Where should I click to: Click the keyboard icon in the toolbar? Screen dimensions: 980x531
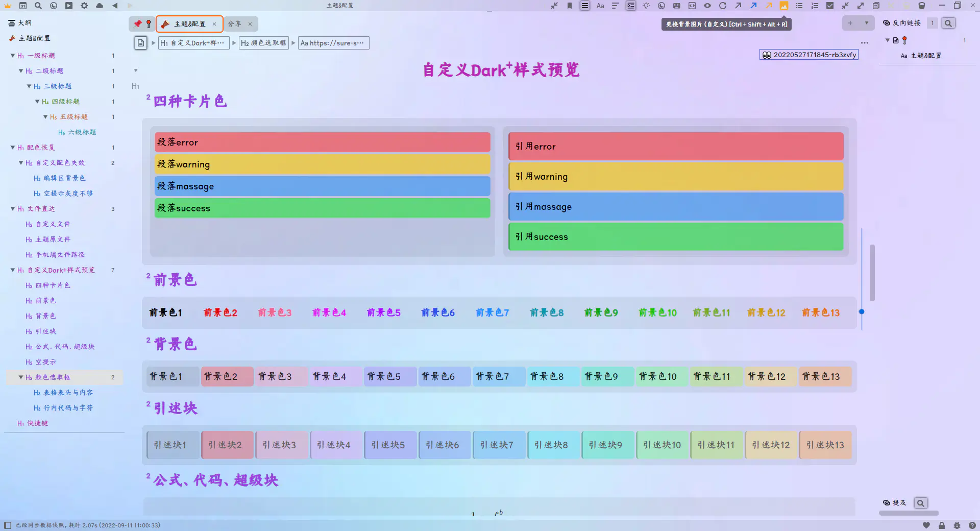click(x=677, y=6)
